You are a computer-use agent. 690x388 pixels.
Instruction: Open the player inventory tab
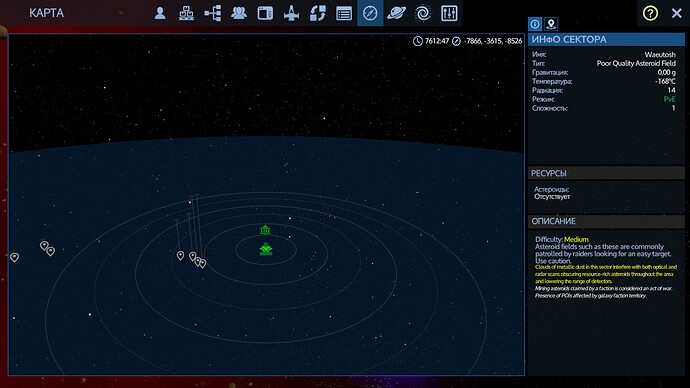point(160,13)
